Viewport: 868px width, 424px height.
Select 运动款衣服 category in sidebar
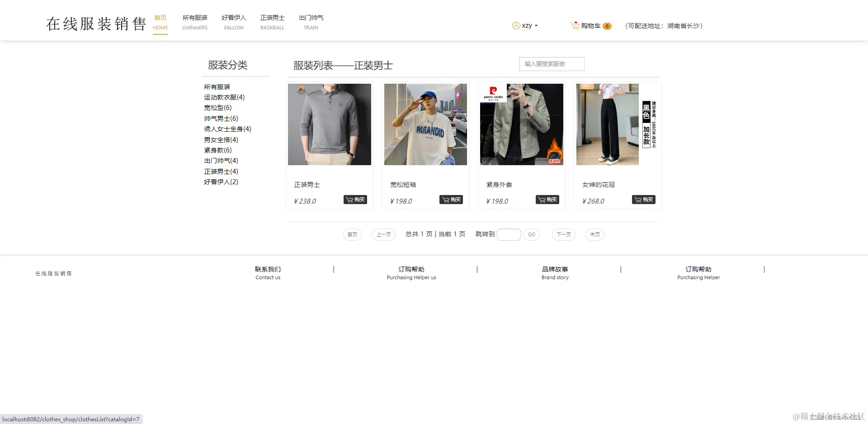[x=224, y=97]
